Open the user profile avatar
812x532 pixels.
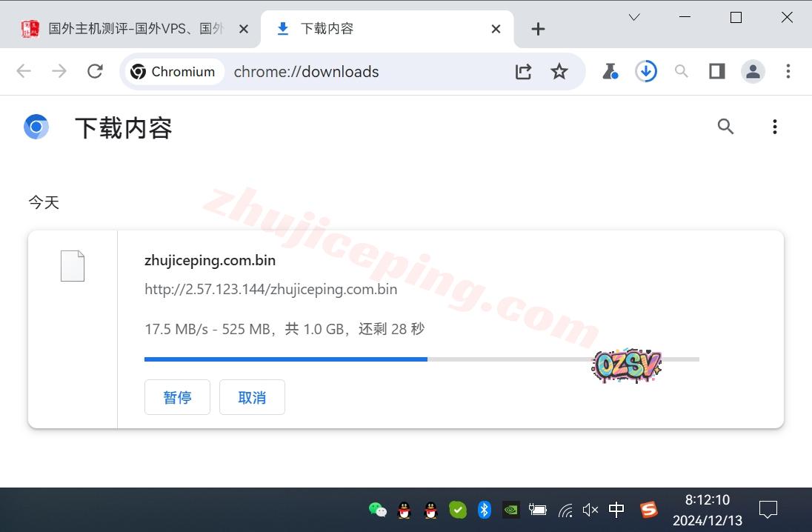pos(753,71)
